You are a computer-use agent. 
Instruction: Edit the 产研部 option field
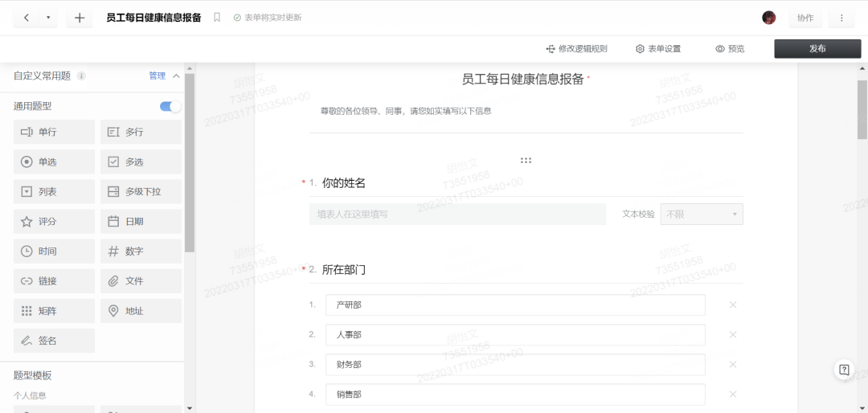(x=515, y=305)
